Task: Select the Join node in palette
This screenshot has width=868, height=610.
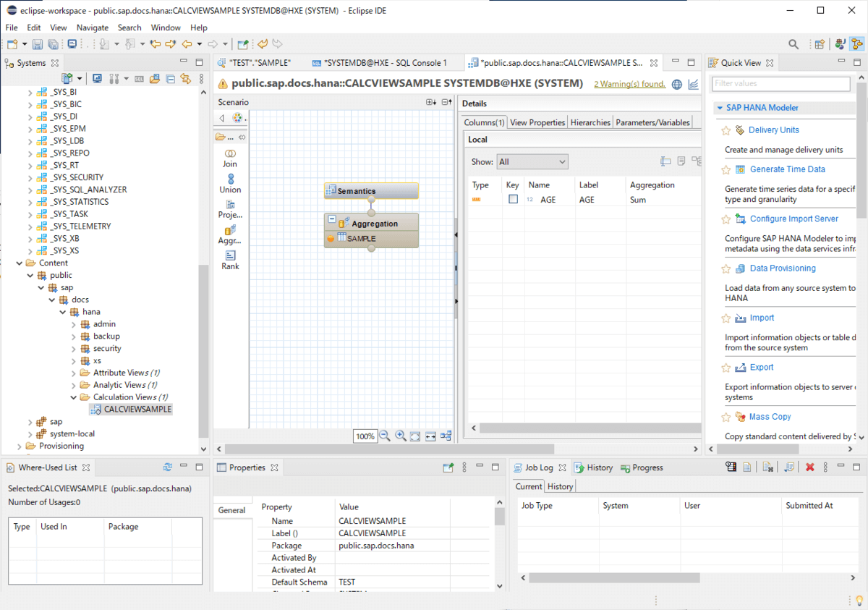Action: click(x=230, y=158)
